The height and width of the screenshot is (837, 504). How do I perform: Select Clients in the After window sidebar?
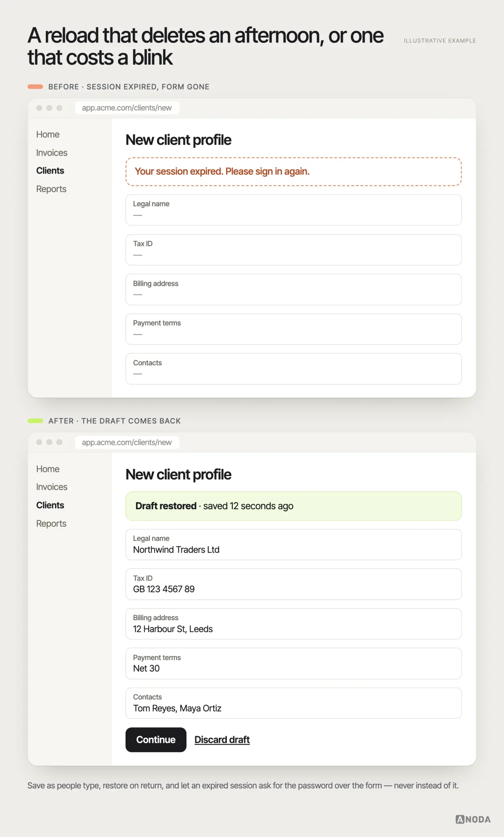click(x=50, y=505)
